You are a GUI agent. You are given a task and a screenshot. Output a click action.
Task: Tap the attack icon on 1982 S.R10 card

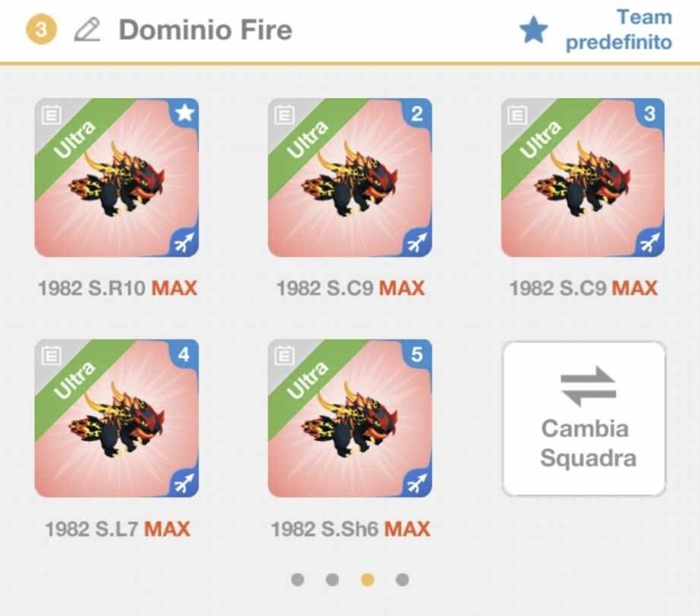[184, 242]
